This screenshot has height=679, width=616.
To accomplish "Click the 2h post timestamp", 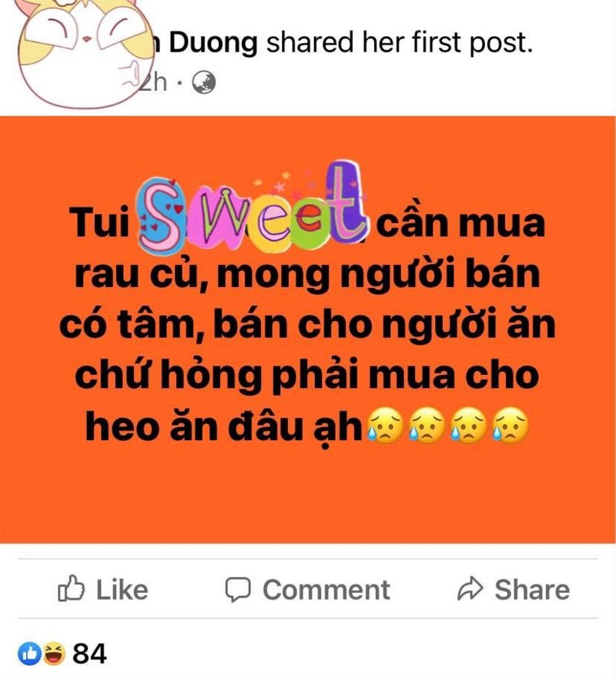I will click(153, 82).
